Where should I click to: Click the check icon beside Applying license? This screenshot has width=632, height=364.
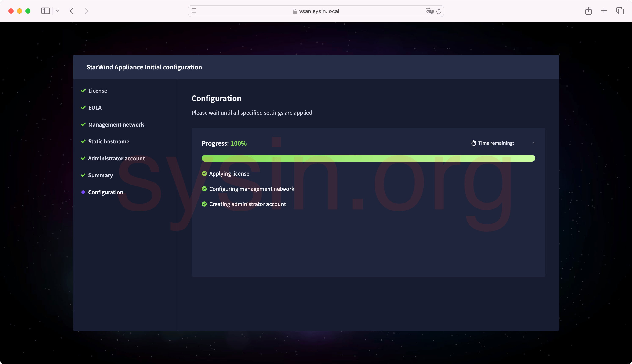click(x=204, y=174)
